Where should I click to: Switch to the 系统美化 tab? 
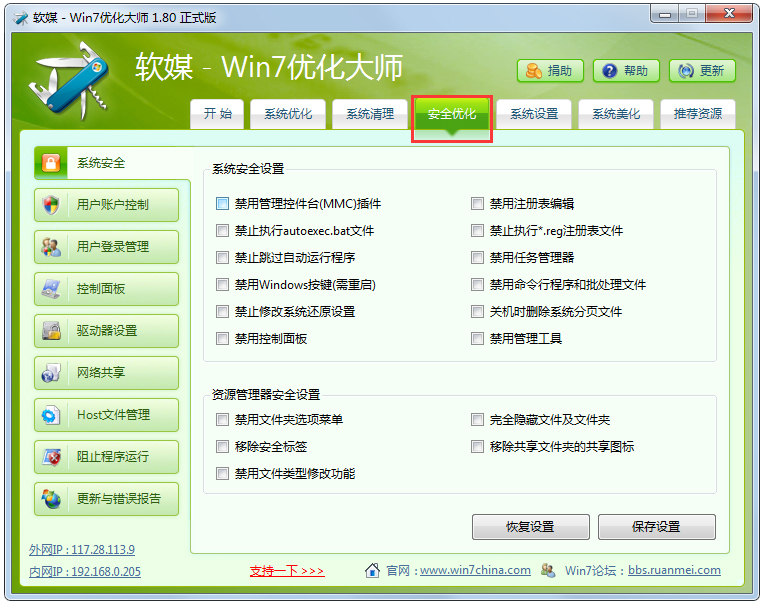[x=616, y=114]
